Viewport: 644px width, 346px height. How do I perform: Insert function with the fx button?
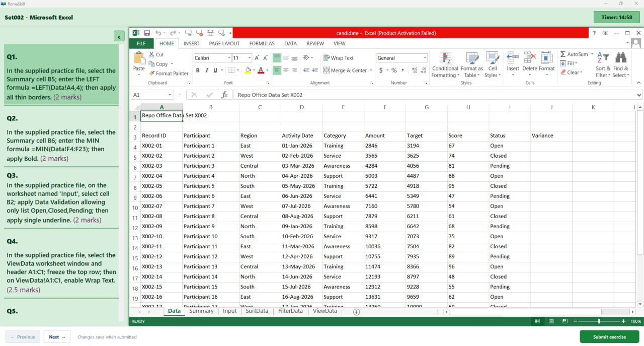coord(224,95)
